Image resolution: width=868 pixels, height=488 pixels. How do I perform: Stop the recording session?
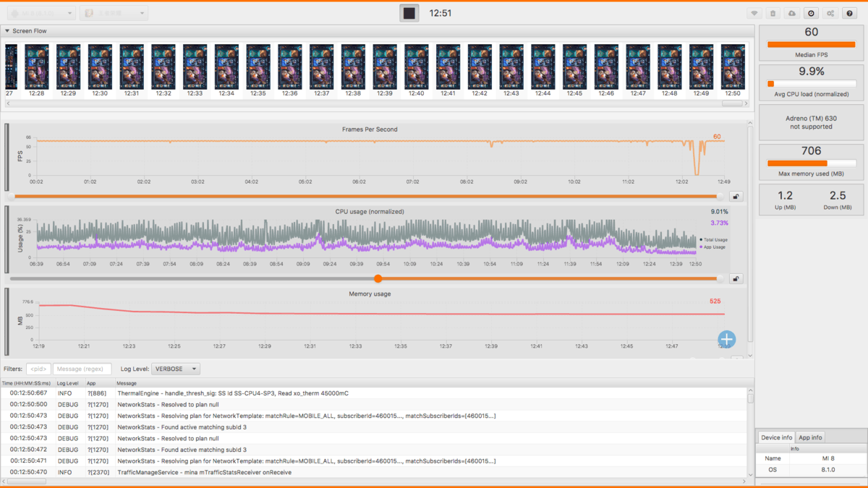click(409, 13)
